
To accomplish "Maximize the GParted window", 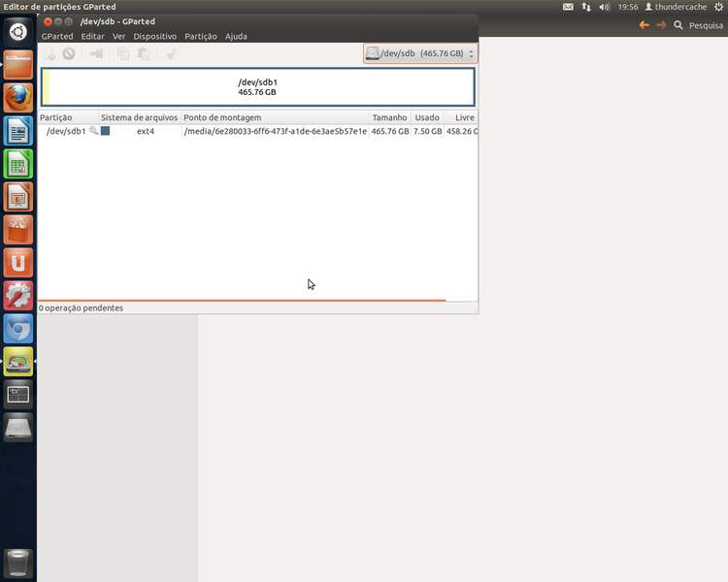I will coord(68,21).
